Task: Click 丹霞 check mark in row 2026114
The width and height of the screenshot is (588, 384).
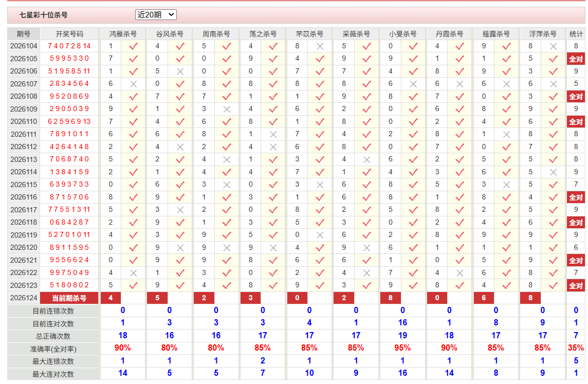Action: (460, 172)
